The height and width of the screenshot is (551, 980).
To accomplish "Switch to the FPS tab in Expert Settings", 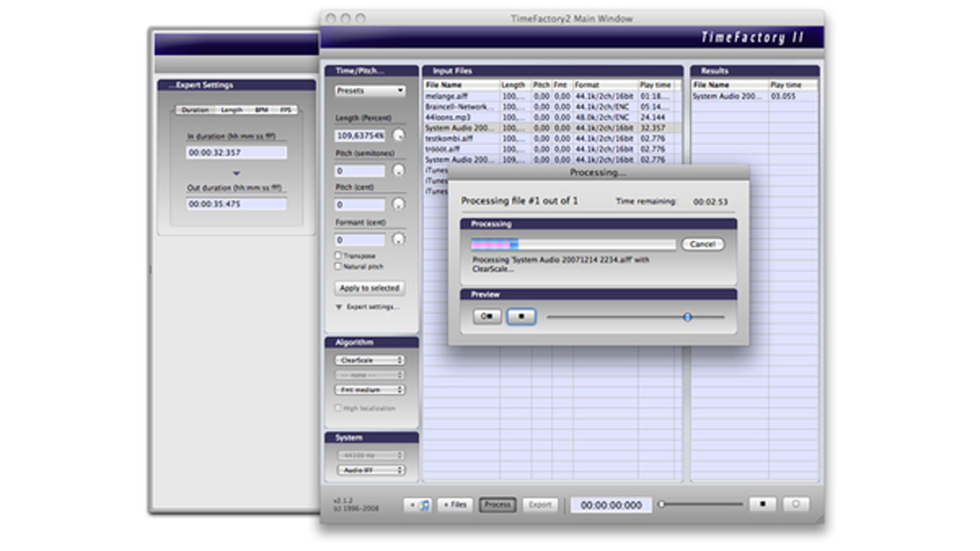I will 286,110.
